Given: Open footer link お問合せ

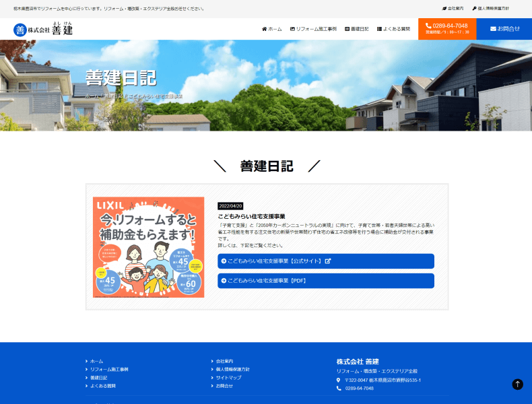Looking at the screenshot, I should 224,386.
